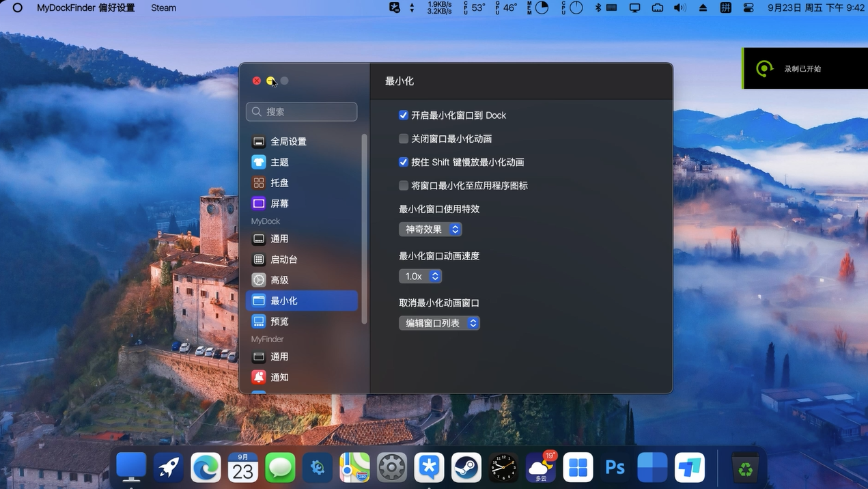Open the 高级 (Advanced) gear icon
The height and width of the screenshot is (489, 868).
click(259, 280)
